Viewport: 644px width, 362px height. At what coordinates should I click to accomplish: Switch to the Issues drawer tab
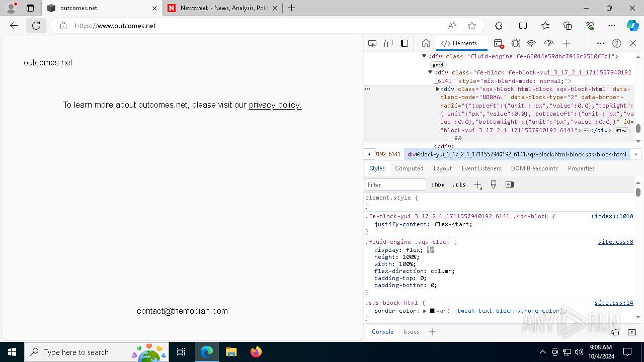411,332
